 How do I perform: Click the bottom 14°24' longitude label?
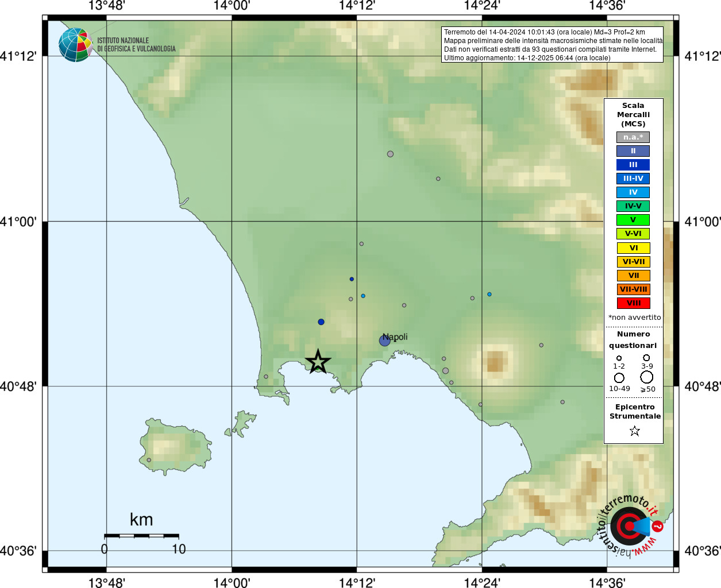coord(482,582)
